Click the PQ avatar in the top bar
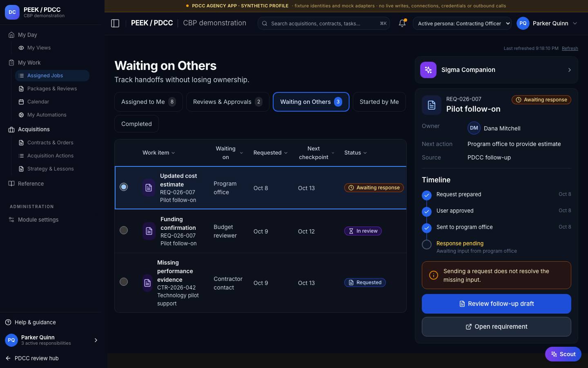 coord(523,23)
